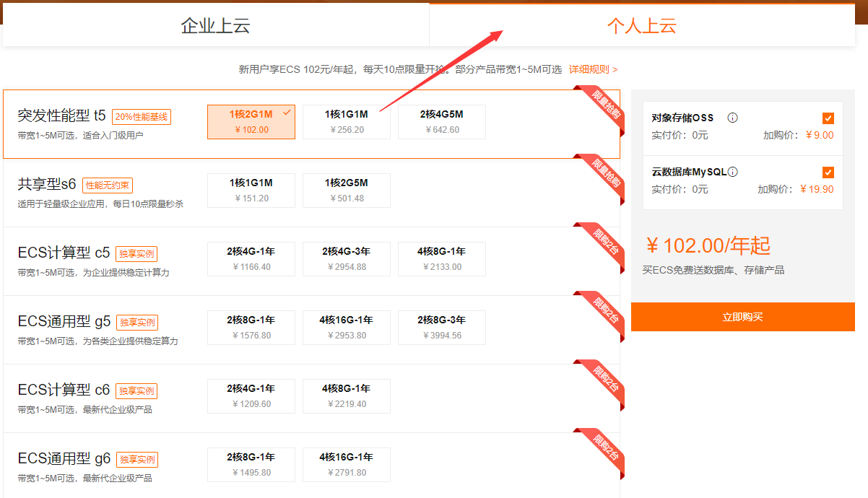Click the 独享实例 tag on ECS通用型 g5
Screen dimensions: 868x498
(137, 323)
